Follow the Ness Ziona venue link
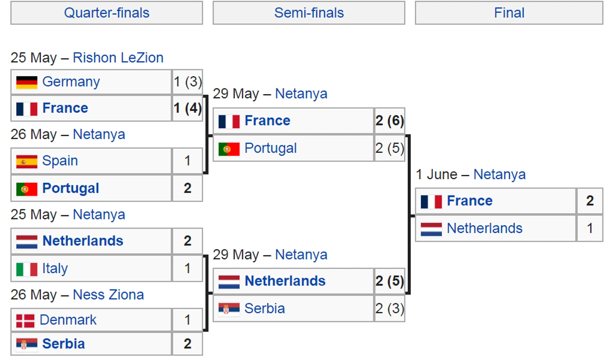This screenshot has height=364, width=608. pos(108,295)
